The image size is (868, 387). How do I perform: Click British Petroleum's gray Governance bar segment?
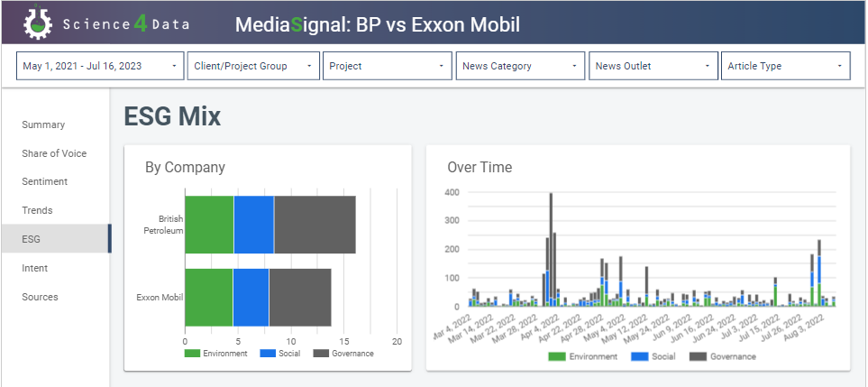[x=315, y=225]
